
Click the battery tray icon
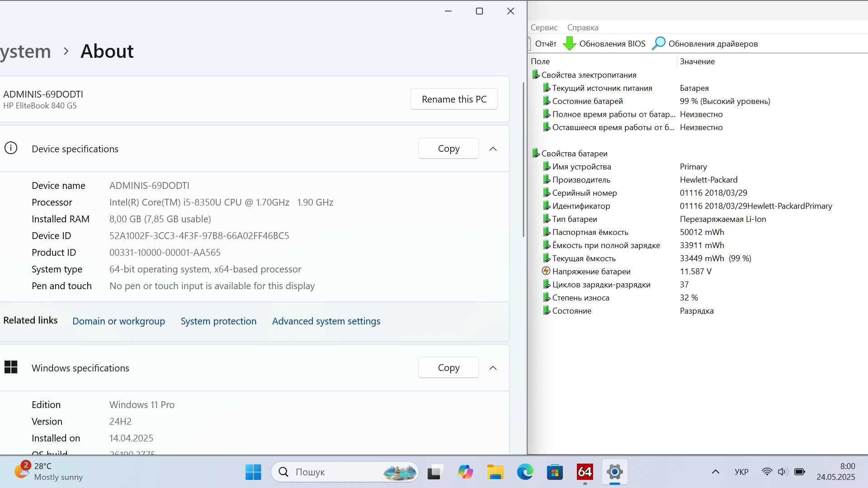click(799, 472)
